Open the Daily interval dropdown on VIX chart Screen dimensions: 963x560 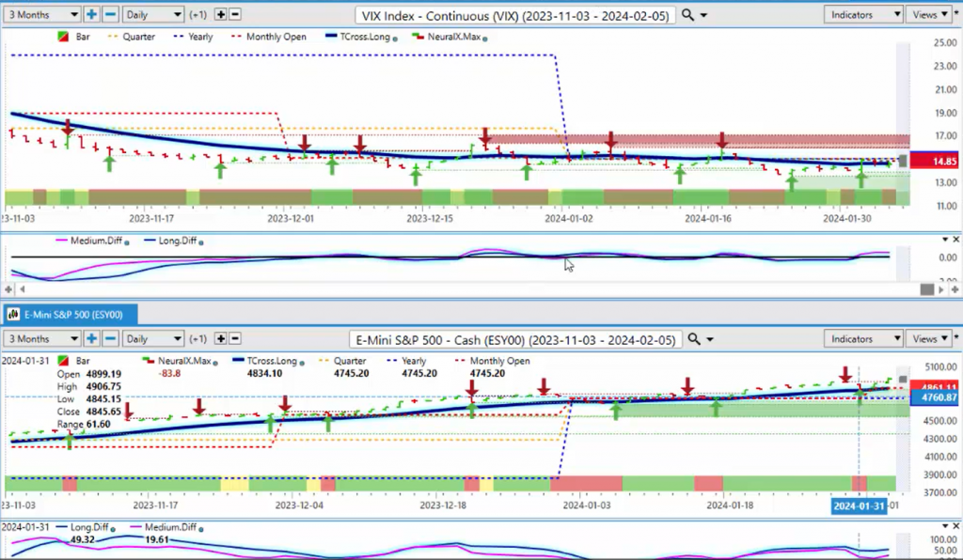(153, 14)
